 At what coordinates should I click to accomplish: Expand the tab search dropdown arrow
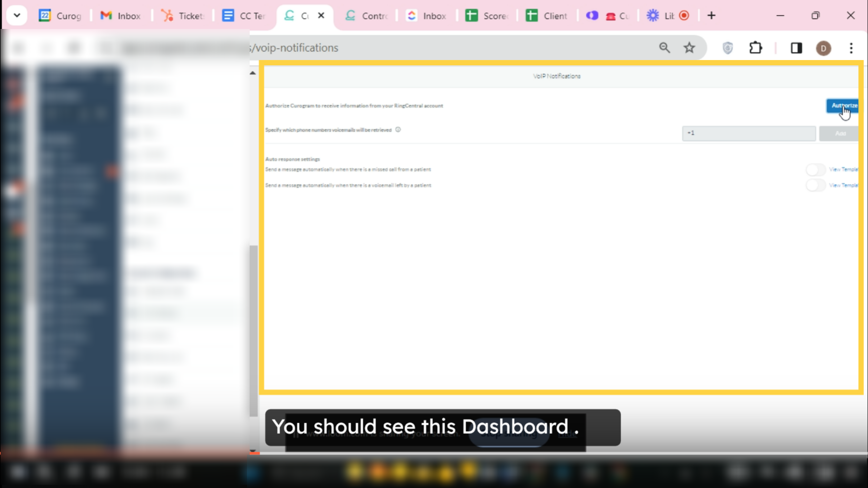pyautogui.click(x=17, y=15)
